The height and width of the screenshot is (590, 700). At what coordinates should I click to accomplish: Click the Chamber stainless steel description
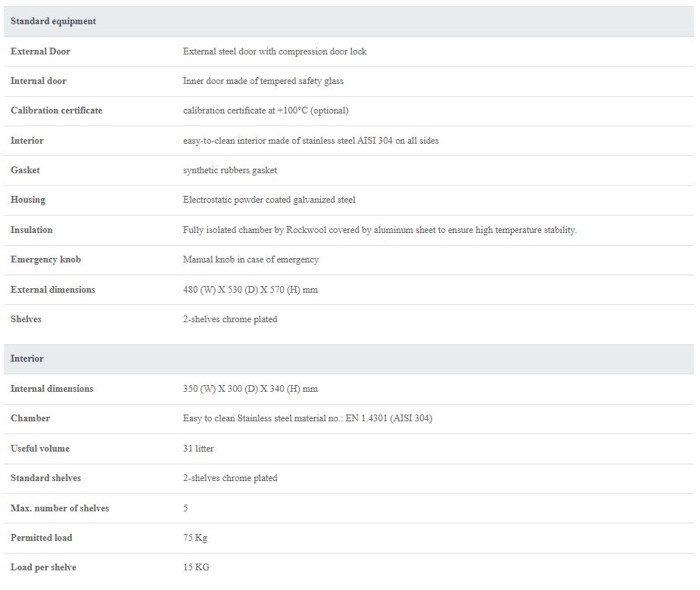tap(307, 418)
